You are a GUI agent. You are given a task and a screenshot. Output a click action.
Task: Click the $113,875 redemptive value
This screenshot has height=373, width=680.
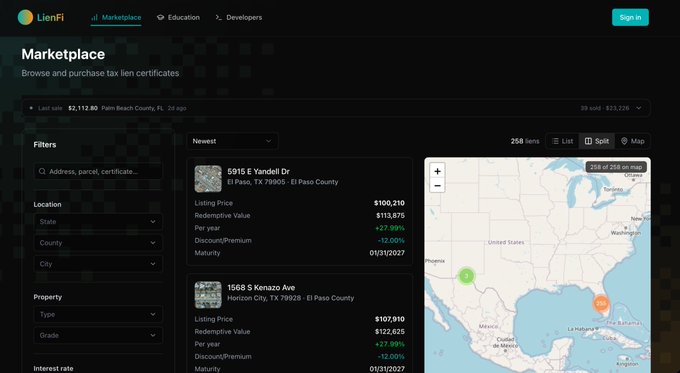coord(390,216)
